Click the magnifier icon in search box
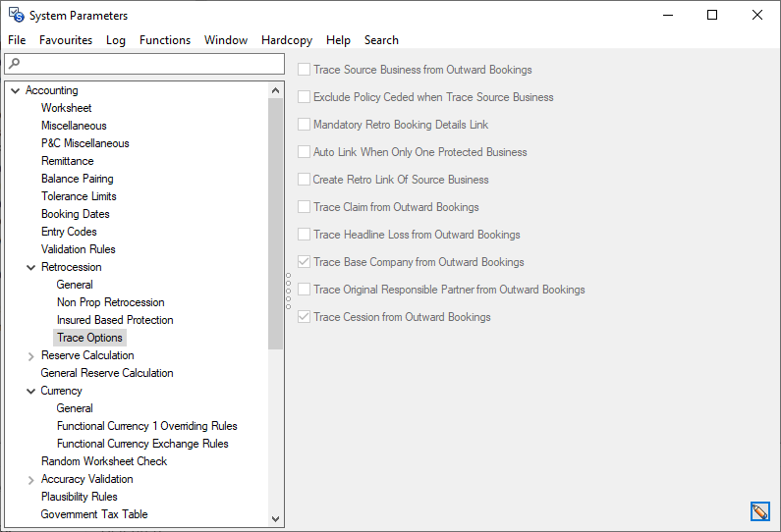 pyautogui.click(x=14, y=64)
